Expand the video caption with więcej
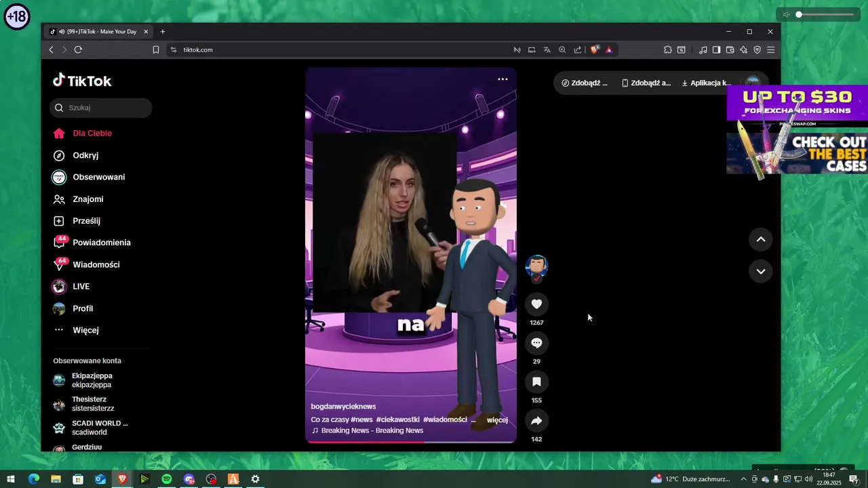Viewport: 868px width, 488px height. 497,420
